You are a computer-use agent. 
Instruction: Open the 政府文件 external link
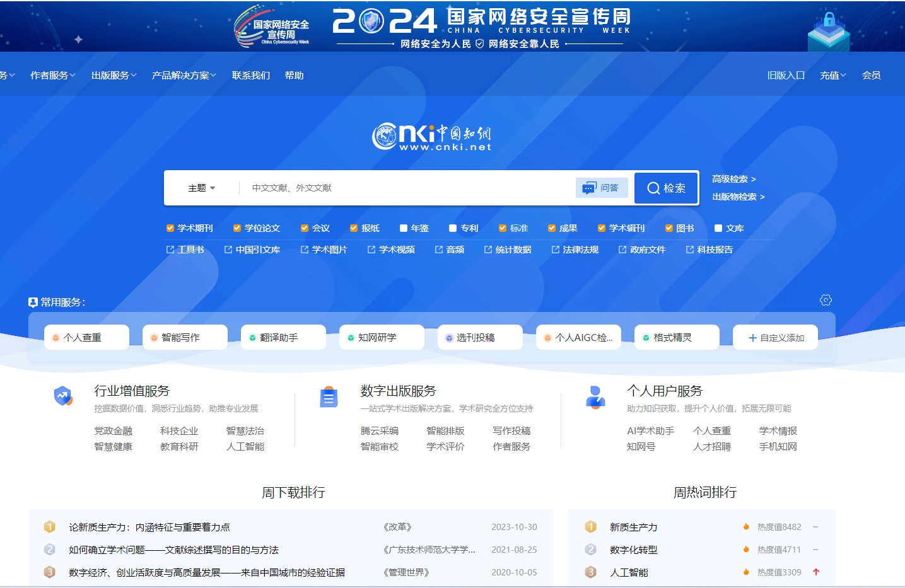click(642, 250)
